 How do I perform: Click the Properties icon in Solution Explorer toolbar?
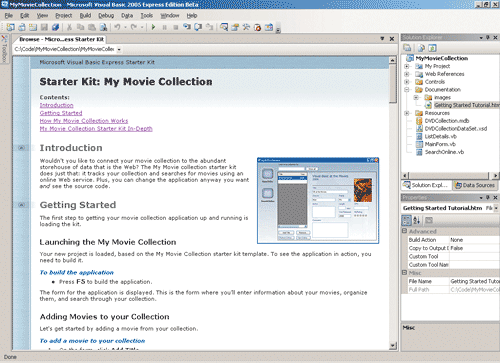[x=407, y=48]
